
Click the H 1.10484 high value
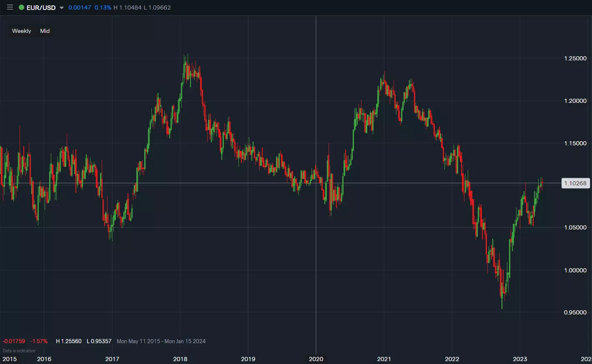point(128,7)
